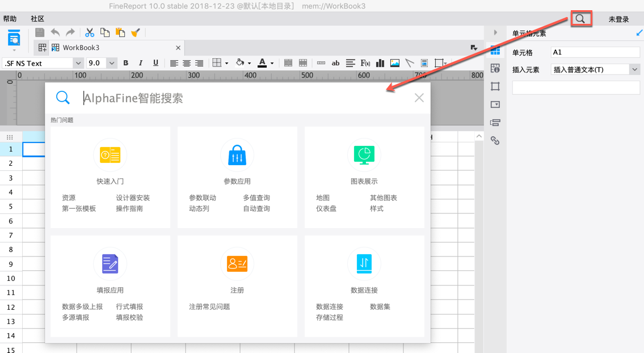Click 注册常见问题 link
Image resolution: width=644 pixels, height=353 pixels.
[x=209, y=306]
